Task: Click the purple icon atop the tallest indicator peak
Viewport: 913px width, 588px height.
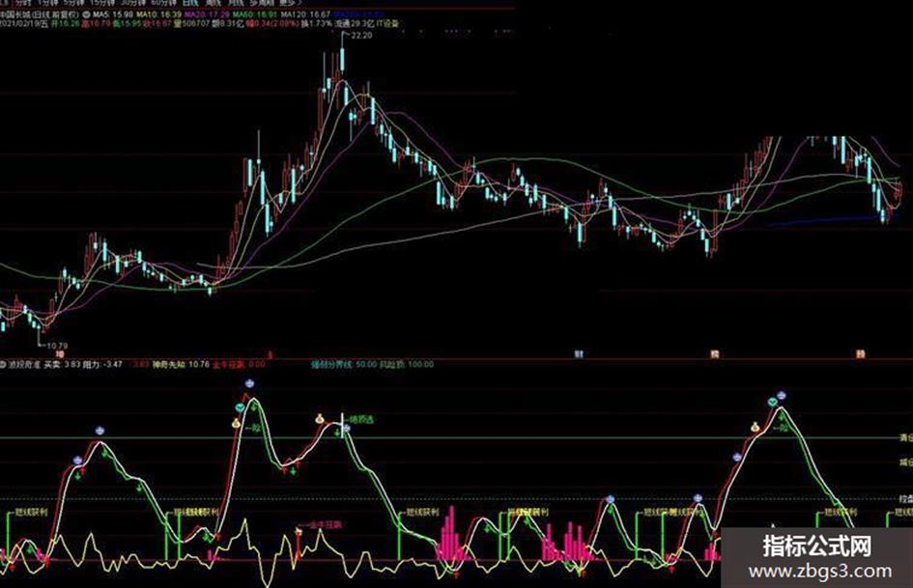Action: coord(249,383)
